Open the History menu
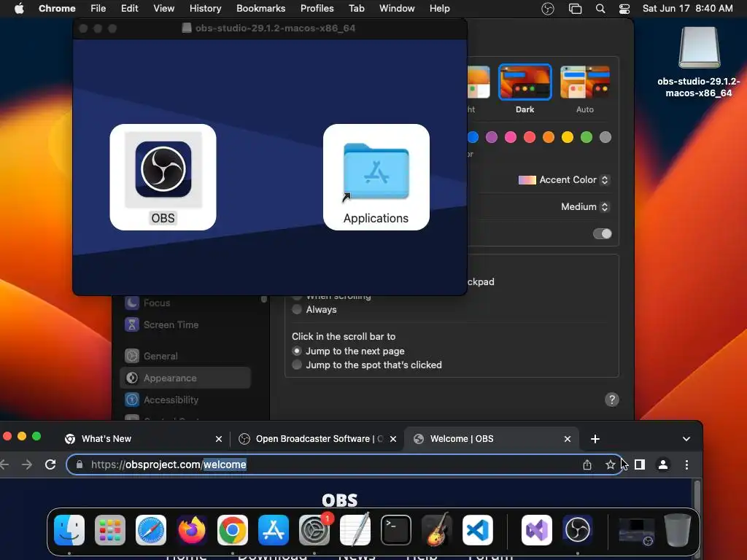This screenshot has height=560, width=747. click(205, 9)
